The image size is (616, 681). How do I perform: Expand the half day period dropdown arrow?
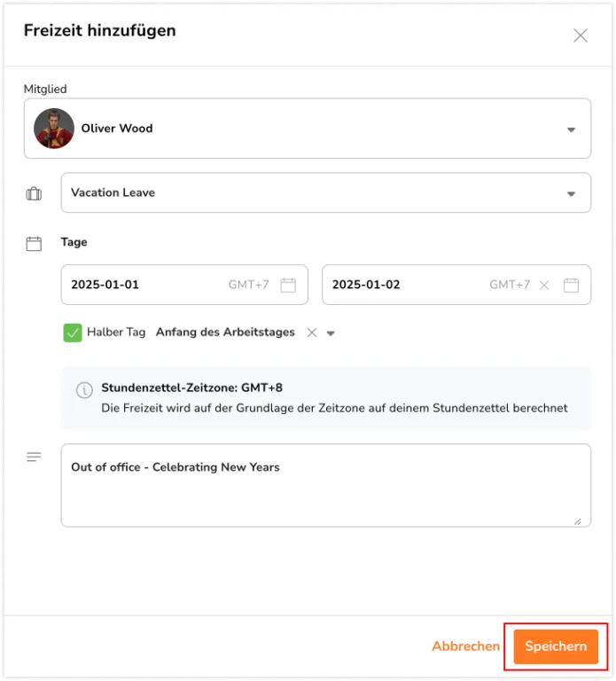click(331, 333)
